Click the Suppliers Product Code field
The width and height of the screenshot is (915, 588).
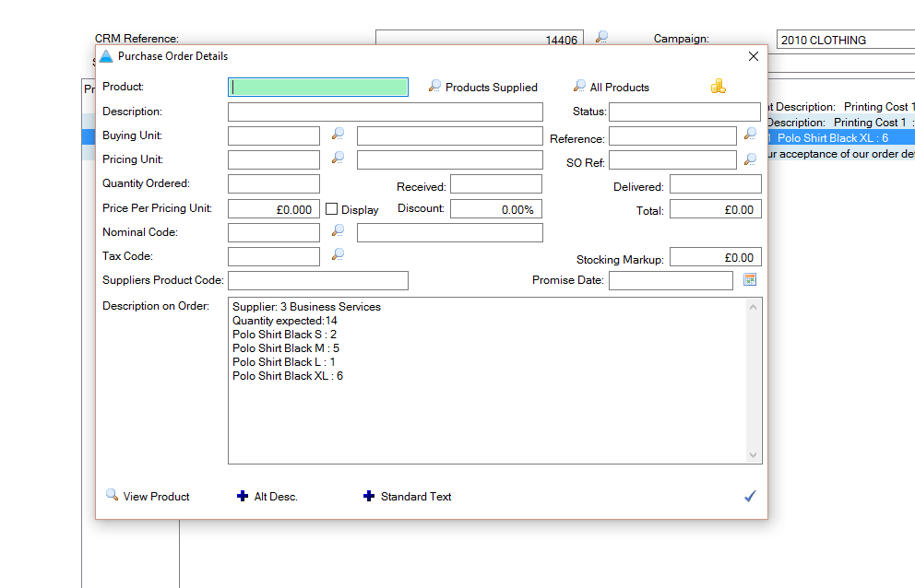(x=318, y=280)
